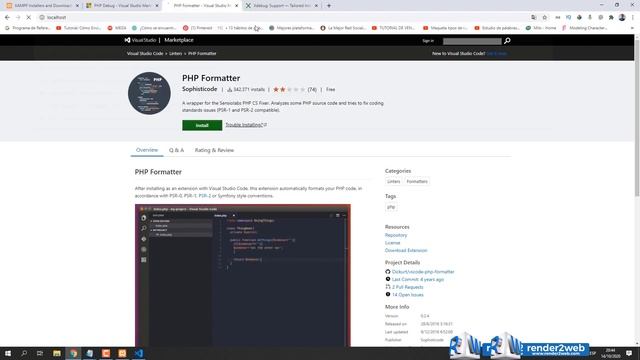Open the Windows Start menu

click(8, 353)
